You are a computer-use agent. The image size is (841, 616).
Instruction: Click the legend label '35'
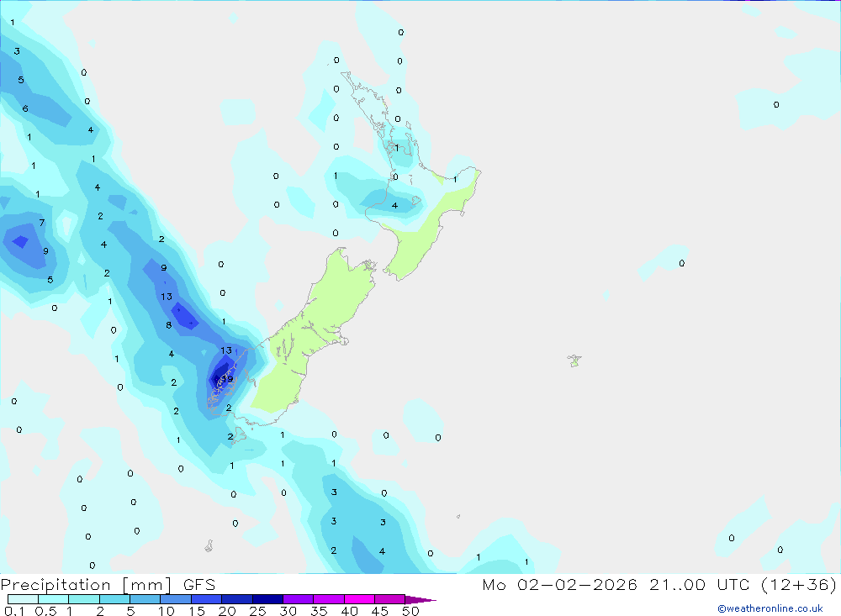click(319, 611)
